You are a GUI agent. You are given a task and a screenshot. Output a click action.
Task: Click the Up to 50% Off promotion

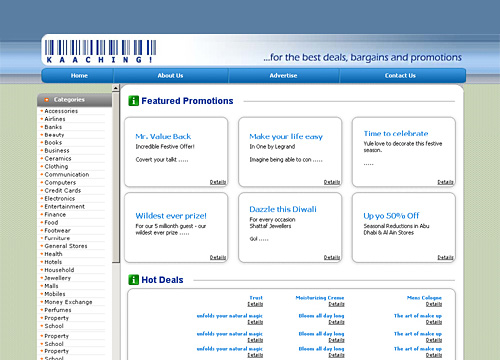tap(391, 216)
